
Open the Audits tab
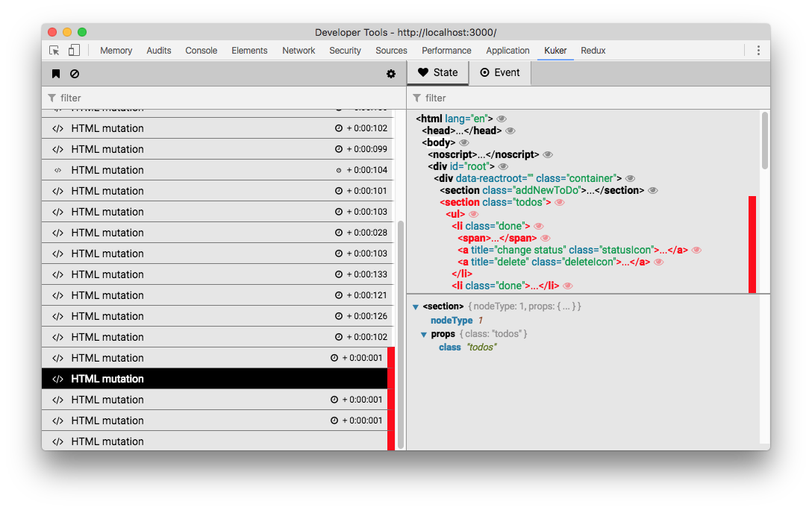click(x=158, y=50)
